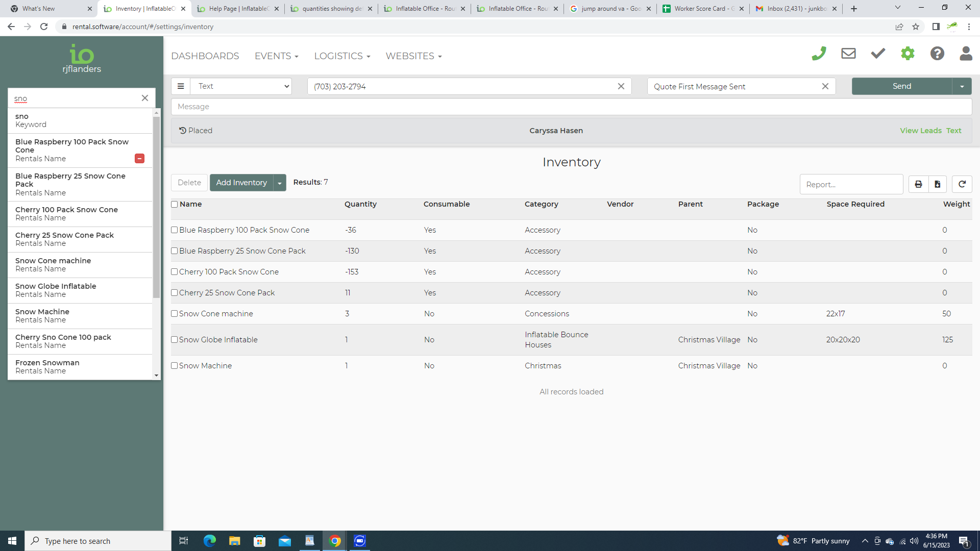Screen dimensions: 980x551
Task: Open the user profile icon
Action: coord(966,54)
